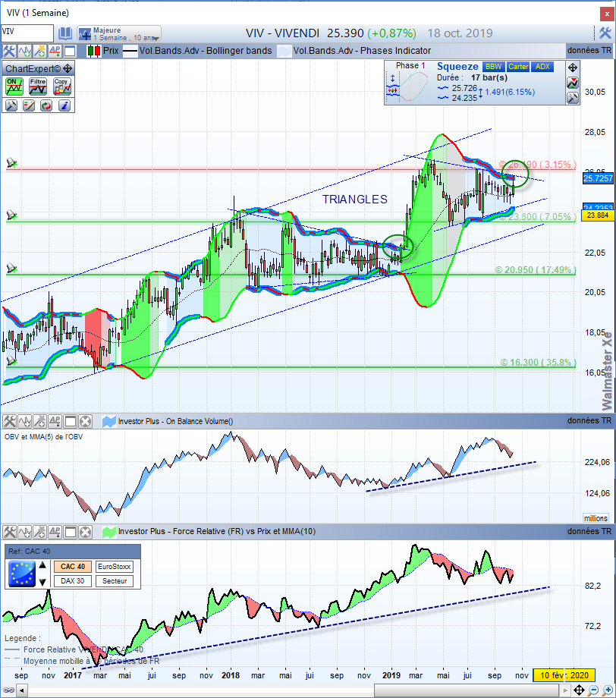This screenshot has width=616, height=698.
Task: Open the instrument list book icon
Action: click(x=65, y=33)
